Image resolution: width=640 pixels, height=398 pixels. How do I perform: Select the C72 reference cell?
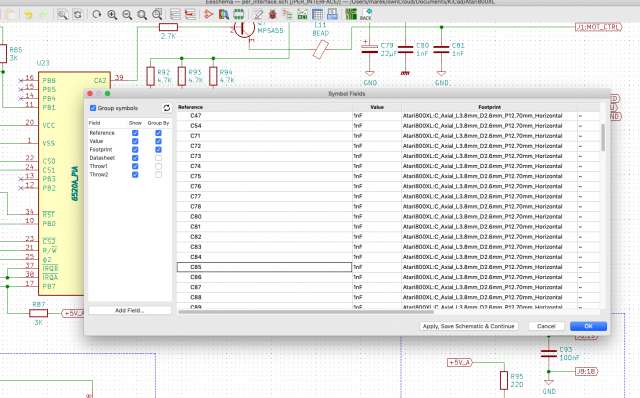pos(264,146)
